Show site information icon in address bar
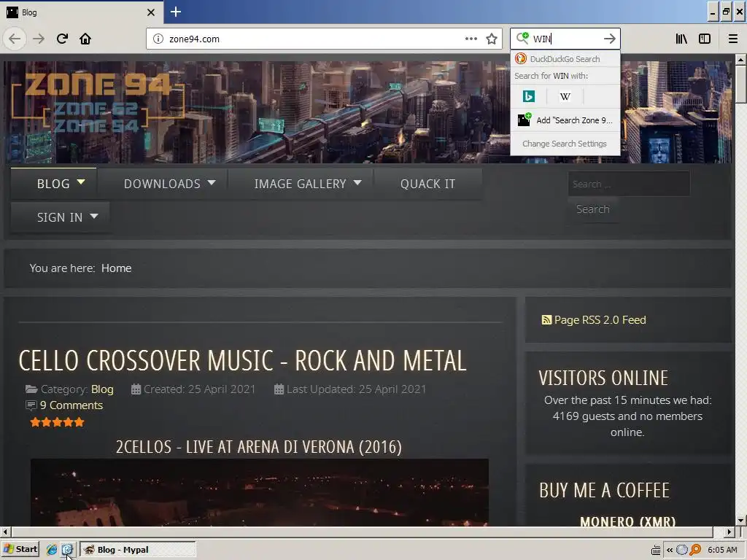This screenshot has width=747, height=560. coord(158,39)
